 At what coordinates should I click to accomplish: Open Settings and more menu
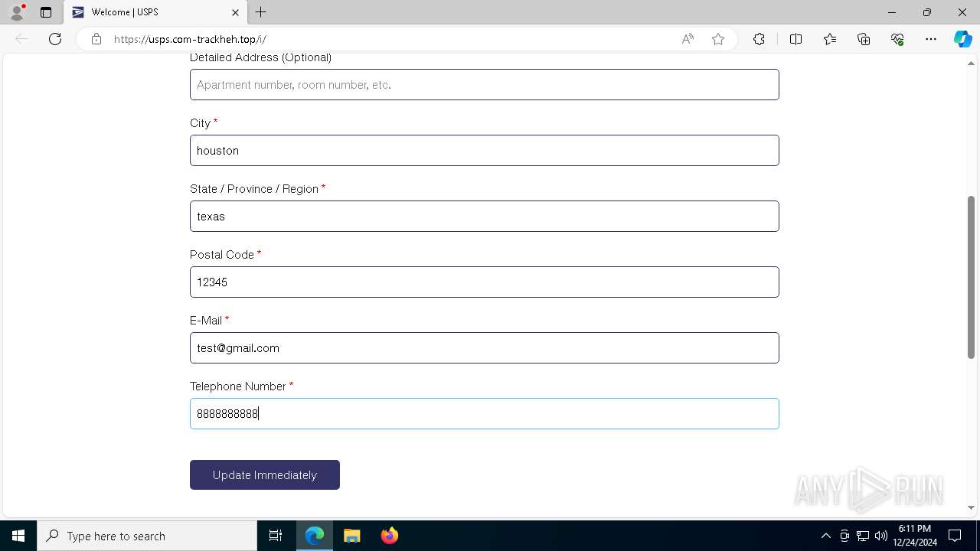pyautogui.click(x=931, y=39)
